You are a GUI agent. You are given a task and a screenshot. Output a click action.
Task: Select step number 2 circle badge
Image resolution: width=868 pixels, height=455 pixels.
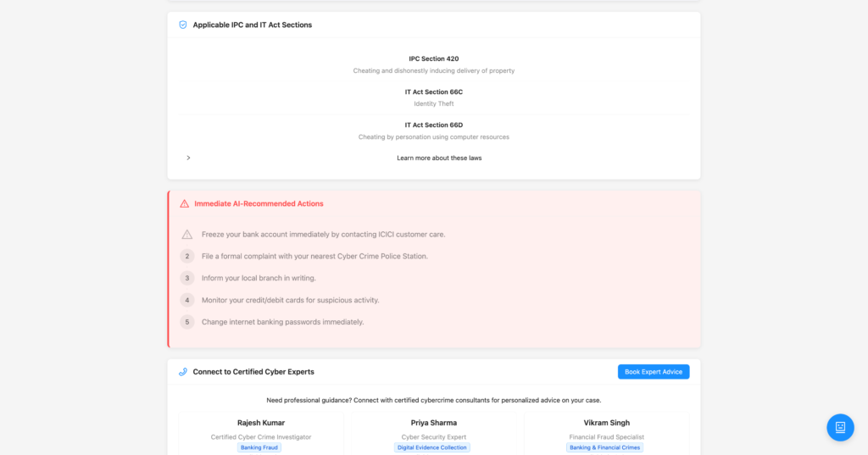(187, 256)
